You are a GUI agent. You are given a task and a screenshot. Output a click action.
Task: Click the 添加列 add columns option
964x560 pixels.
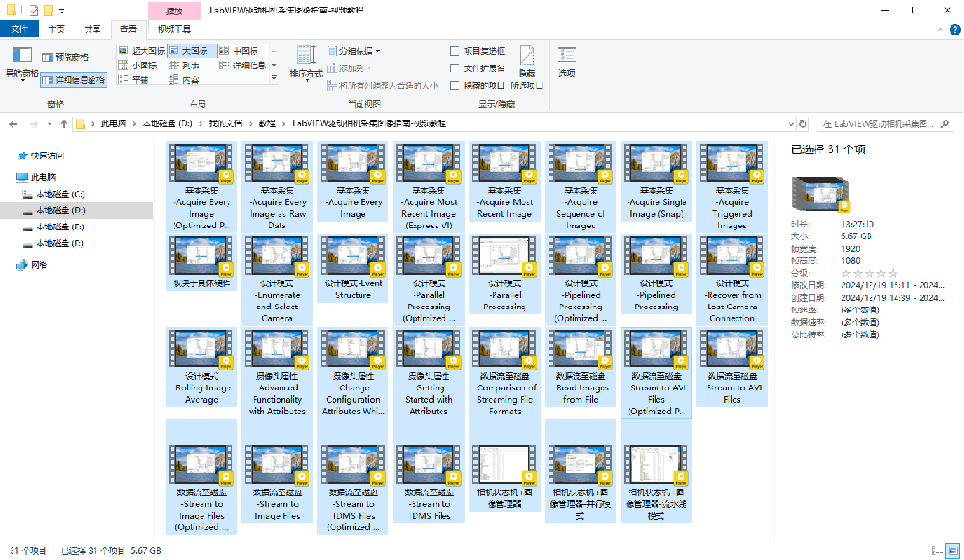click(x=349, y=68)
